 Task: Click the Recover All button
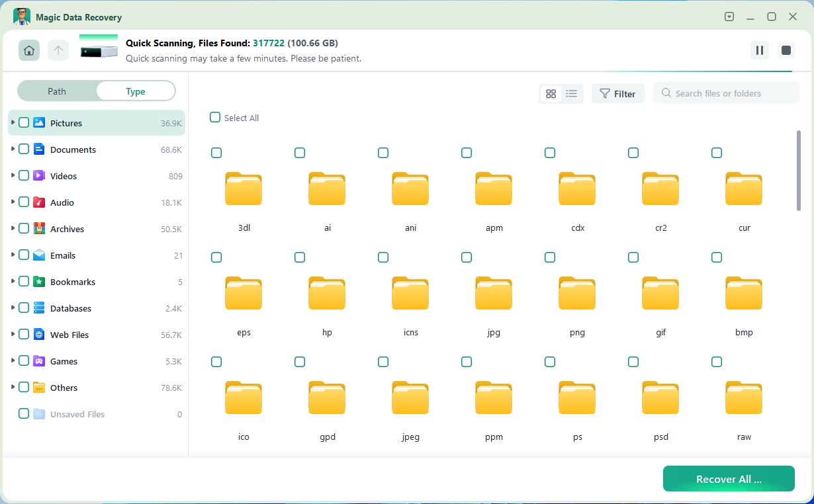pos(729,479)
